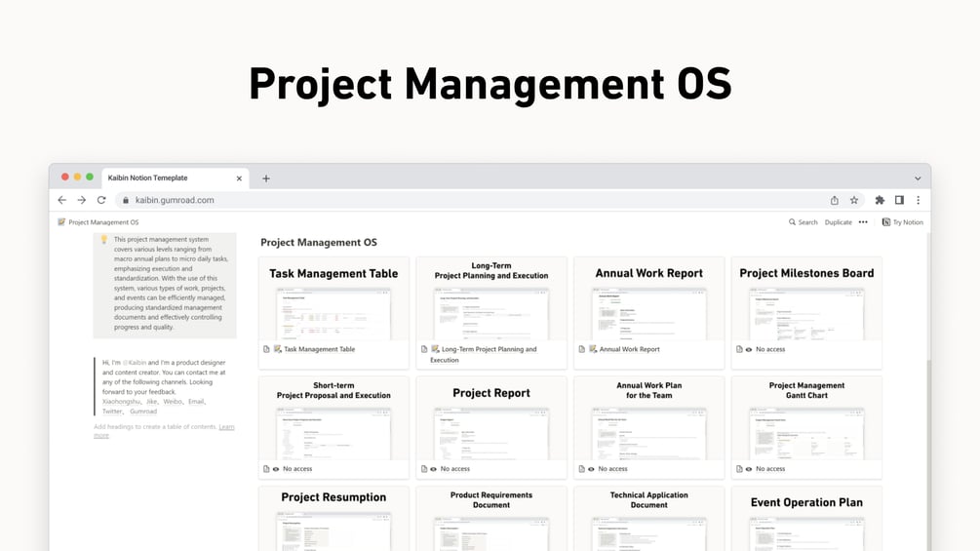The width and height of the screenshot is (980, 551).
Task: Click eye icon under Project Report card
Action: 434,468
